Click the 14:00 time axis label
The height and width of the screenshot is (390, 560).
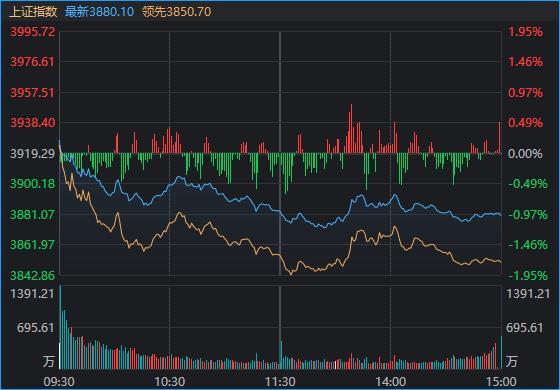390,382
